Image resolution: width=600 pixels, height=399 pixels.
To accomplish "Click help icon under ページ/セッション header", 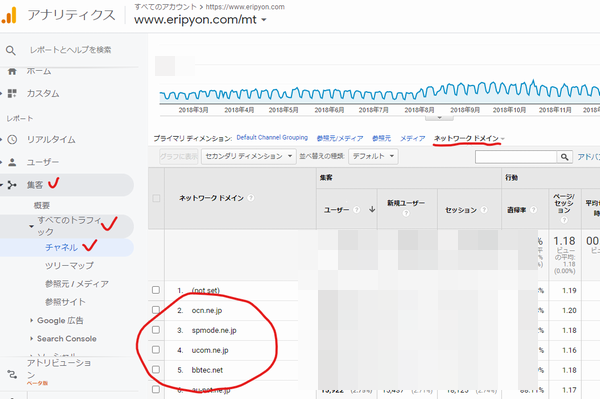I will (x=564, y=220).
